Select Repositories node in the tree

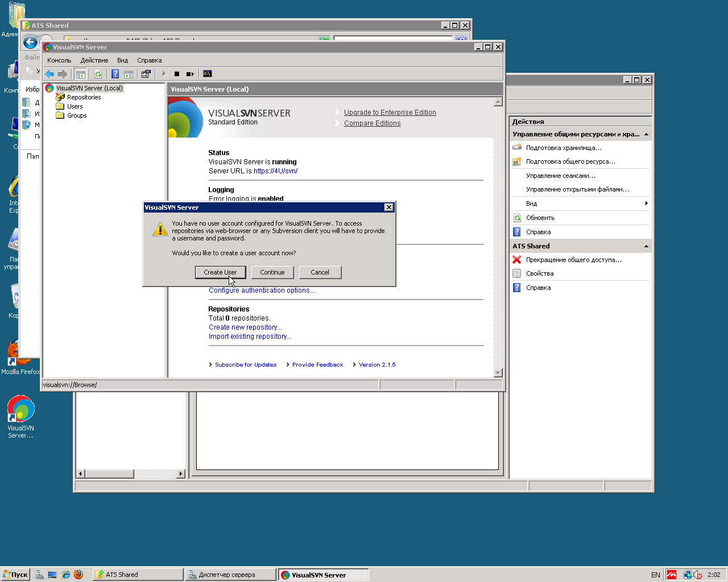(x=84, y=97)
